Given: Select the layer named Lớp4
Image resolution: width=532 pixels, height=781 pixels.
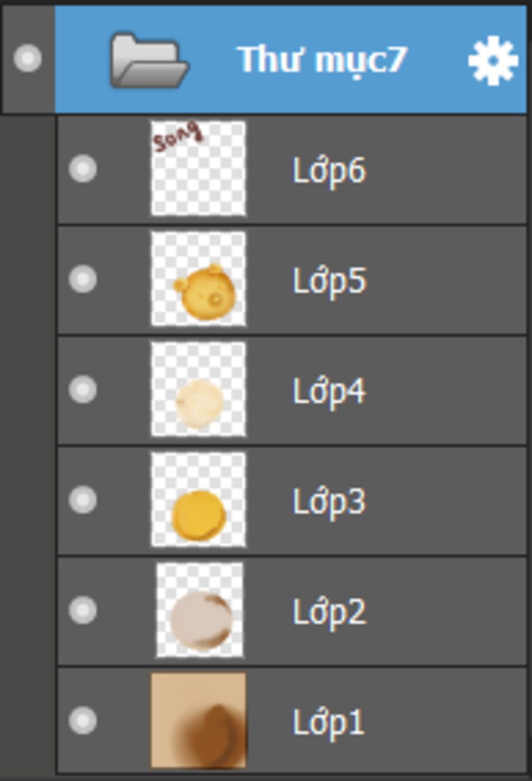Looking at the screenshot, I should (329, 391).
